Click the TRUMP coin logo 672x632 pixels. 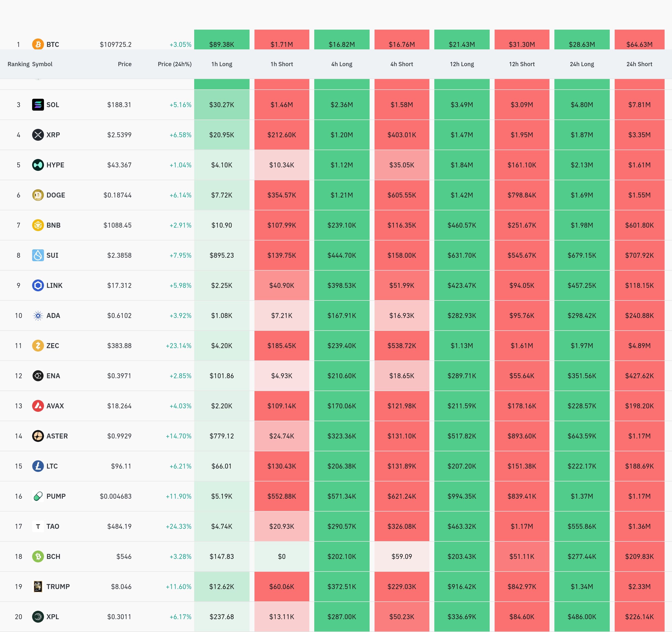[x=38, y=587]
